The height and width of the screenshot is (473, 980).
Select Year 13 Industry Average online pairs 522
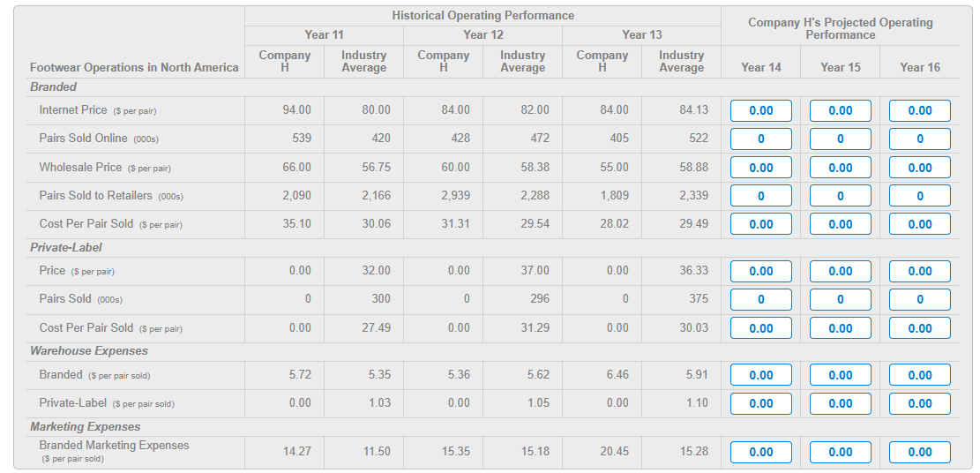699,139
